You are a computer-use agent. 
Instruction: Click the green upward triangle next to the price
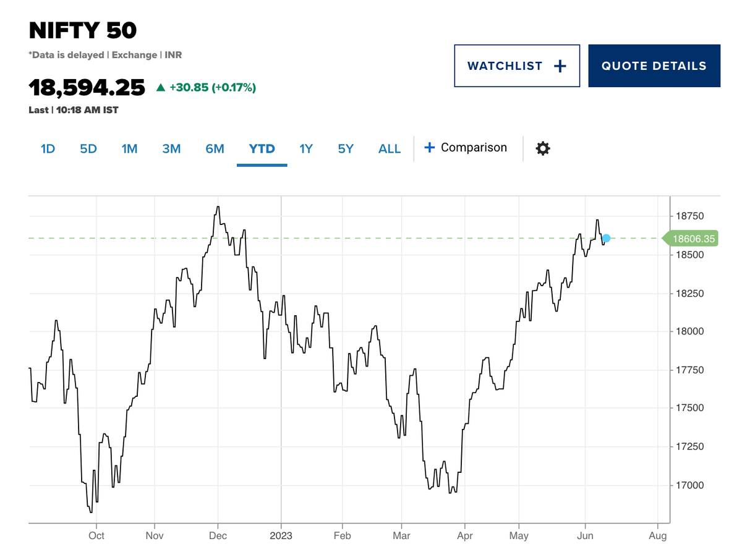pos(162,87)
